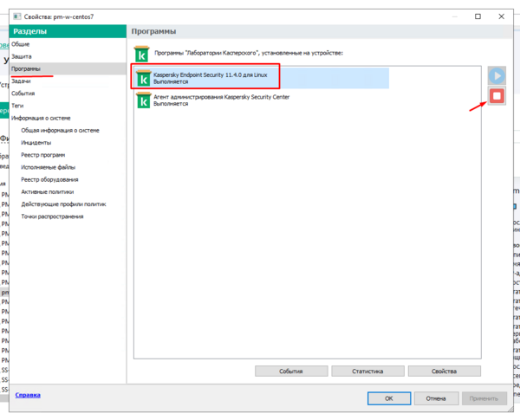Open the Защита section
520x420 pixels.
[22, 56]
